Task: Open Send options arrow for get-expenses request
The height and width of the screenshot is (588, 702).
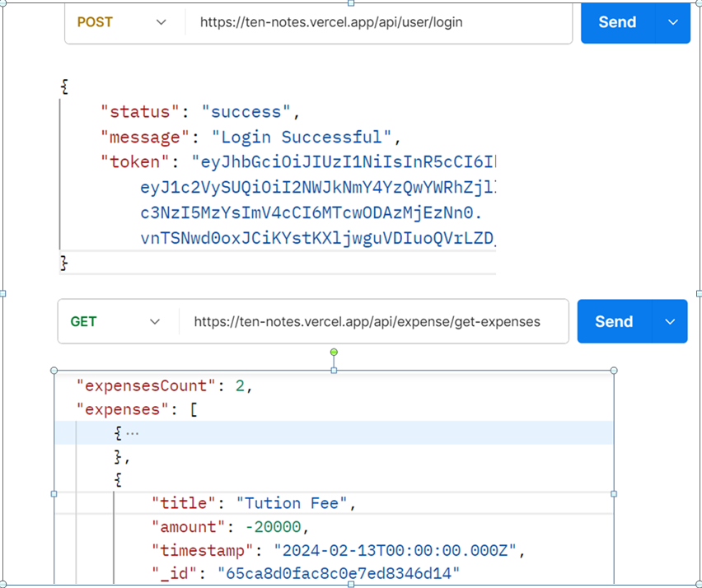Action: coord(670,322)
